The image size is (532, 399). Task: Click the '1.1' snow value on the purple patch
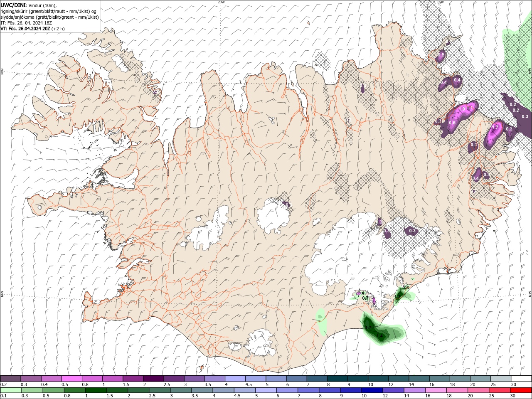470,108
